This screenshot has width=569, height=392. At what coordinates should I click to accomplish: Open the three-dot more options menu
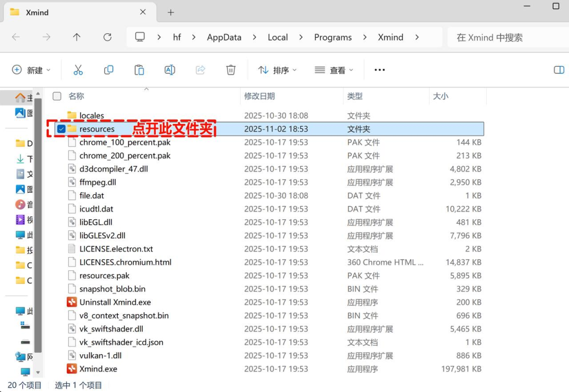[x=380, y=69]
